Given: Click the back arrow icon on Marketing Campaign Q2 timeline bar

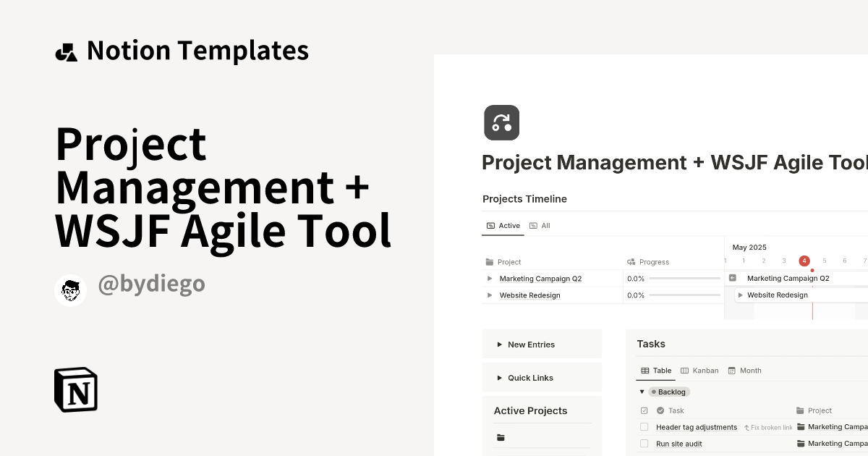Looking at the screenshot, I should (733, 278).
